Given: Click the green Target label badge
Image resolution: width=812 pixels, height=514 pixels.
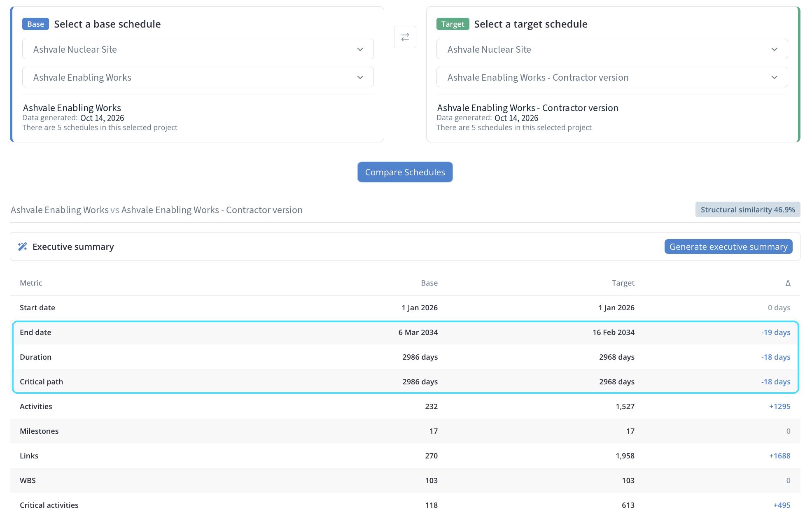Looking at the screenshot, I should click(453, 24).
